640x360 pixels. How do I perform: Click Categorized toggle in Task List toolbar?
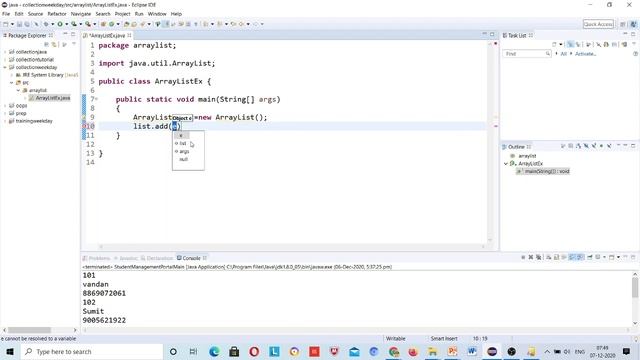[x=571, y=44]
